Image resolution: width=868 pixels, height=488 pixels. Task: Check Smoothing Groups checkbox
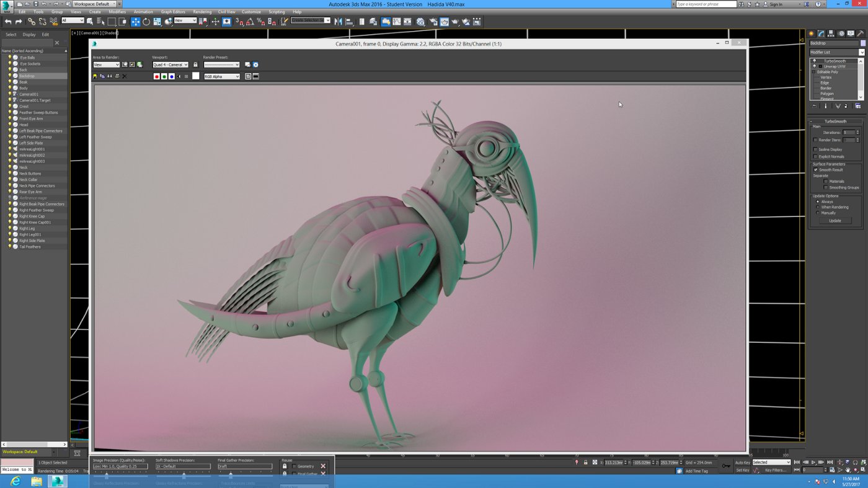click(x=826, y=187)
